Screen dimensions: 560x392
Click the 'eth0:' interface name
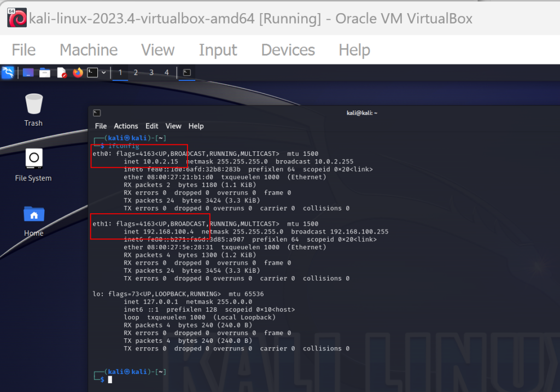click(102, 154)
